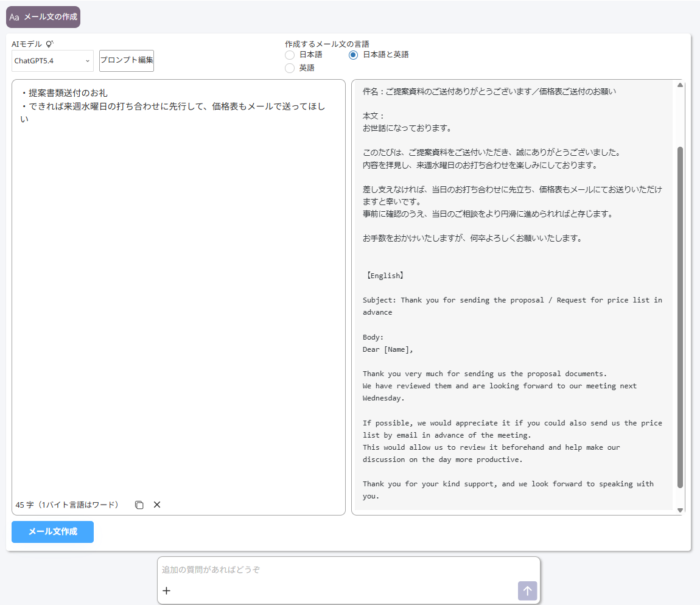Click the plus attachment icon in follow-up box
This screenshot has width=700, height=605.
(167, 591)
